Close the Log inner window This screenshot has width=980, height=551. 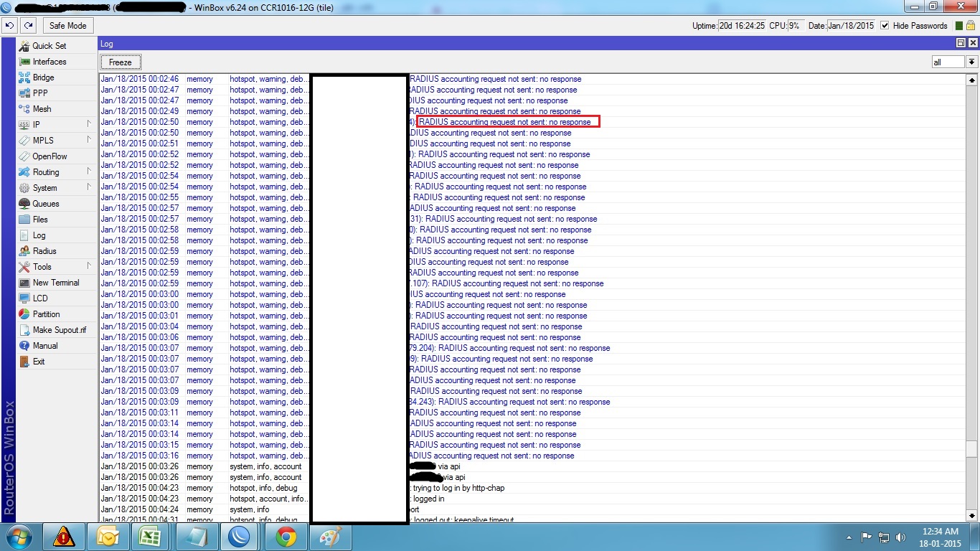pos(971,44)
